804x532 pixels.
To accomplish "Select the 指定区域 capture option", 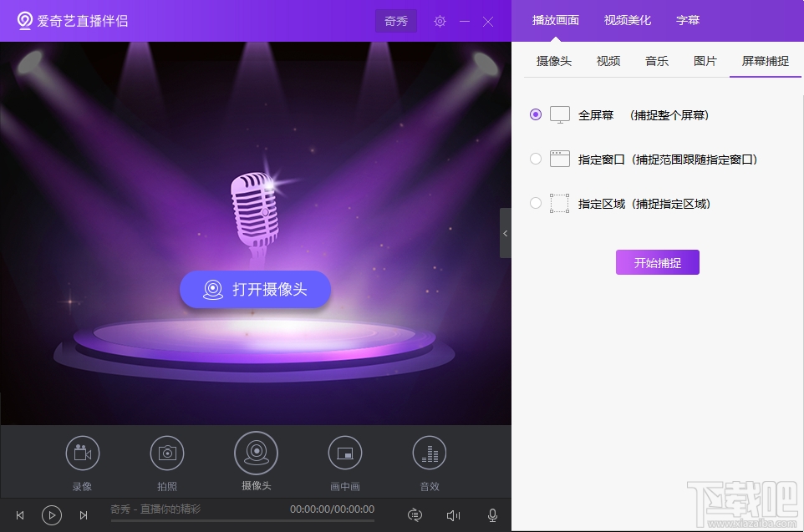I will tap(535, 203).
